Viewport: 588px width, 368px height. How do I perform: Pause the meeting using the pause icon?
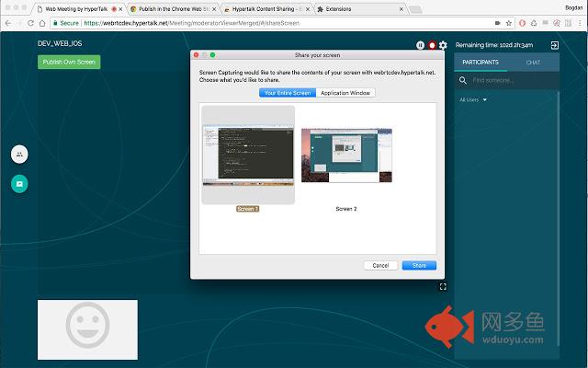[x=420, y=45]
